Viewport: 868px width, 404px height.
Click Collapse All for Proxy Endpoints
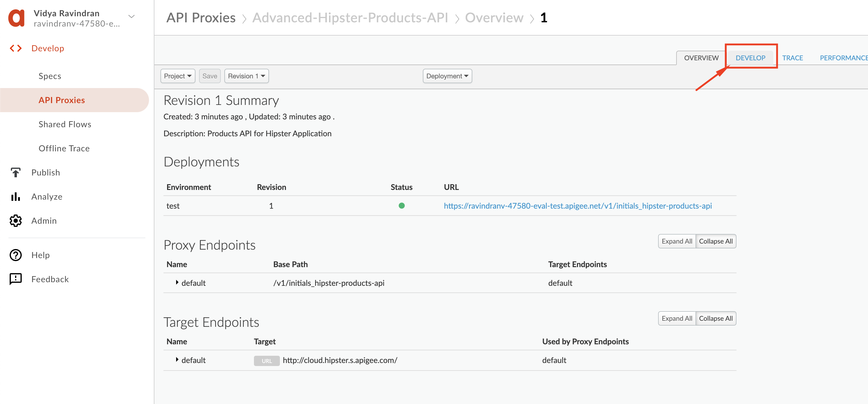pos(716,241)
